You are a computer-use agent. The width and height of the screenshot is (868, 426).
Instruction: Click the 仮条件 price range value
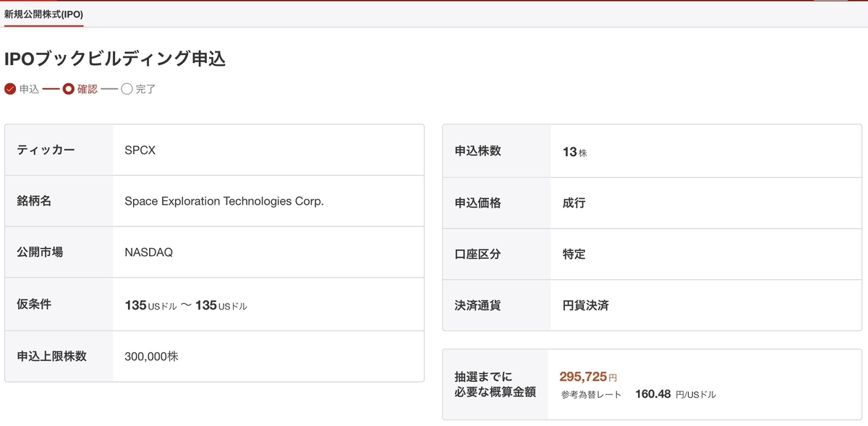(x=186, y=305)
